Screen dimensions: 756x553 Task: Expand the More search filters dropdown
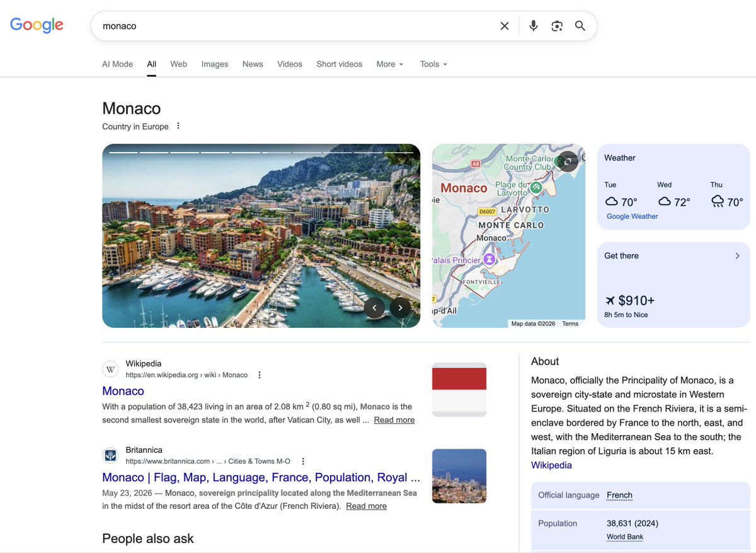coord(390,64)
